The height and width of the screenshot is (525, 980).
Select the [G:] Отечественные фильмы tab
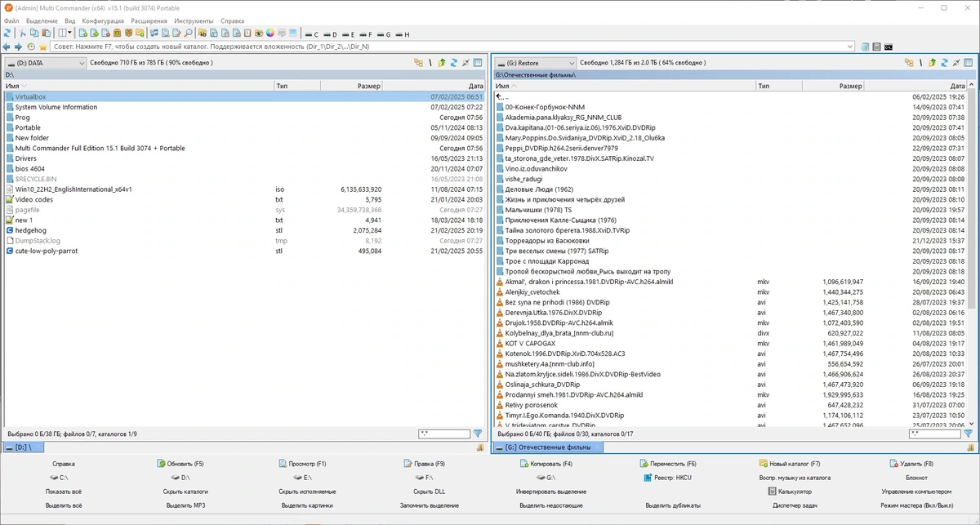point(548,447)
